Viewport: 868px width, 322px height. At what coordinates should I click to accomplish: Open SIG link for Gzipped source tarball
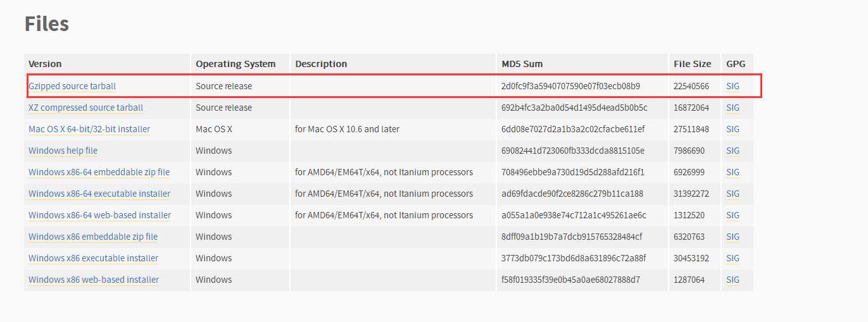point(733,86)
